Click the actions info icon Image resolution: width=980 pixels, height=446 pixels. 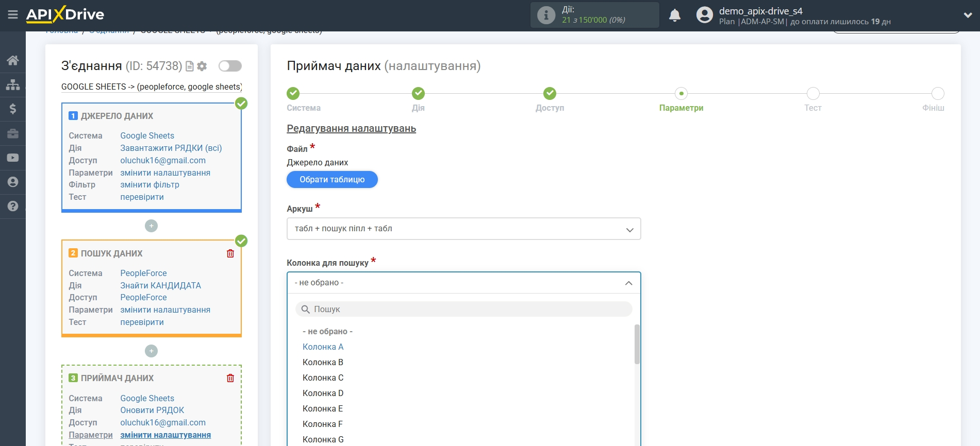546,15
